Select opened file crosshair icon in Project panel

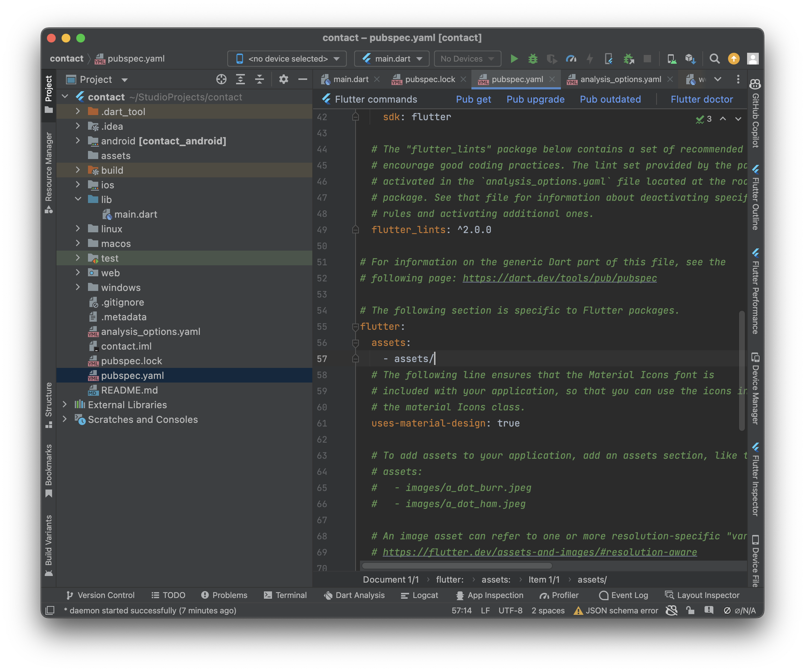click(x=221, y=79)
